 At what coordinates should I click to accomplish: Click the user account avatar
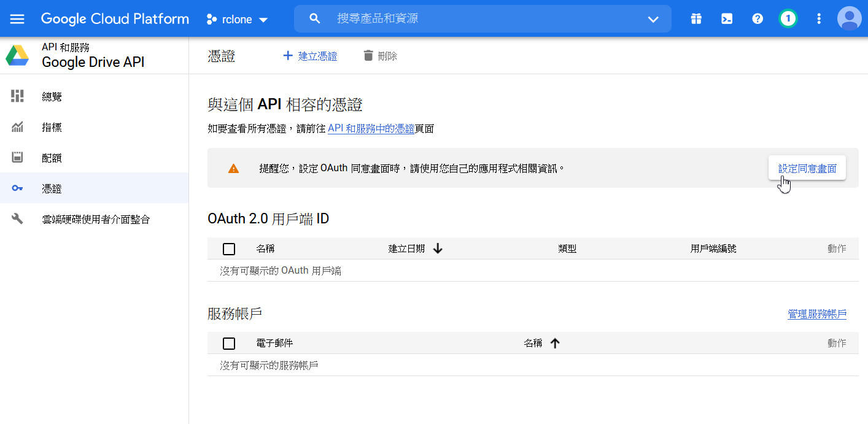click(849, 19)
